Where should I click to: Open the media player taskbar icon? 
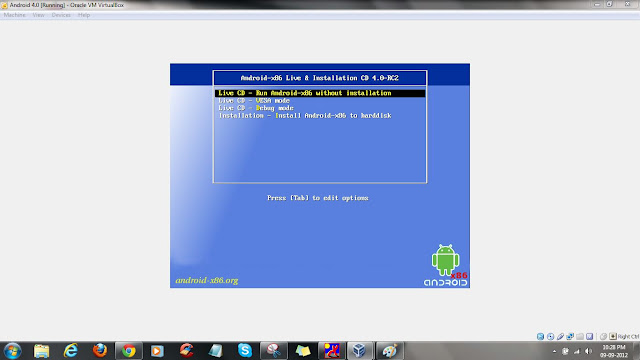158,351
